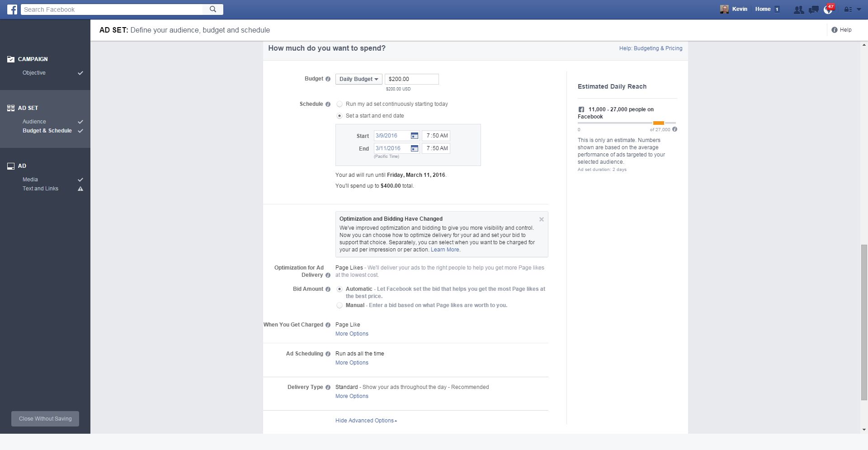Go to the Home link
Image resolution: width=868 pixels, height=450 pixels.
coord(763,9)
